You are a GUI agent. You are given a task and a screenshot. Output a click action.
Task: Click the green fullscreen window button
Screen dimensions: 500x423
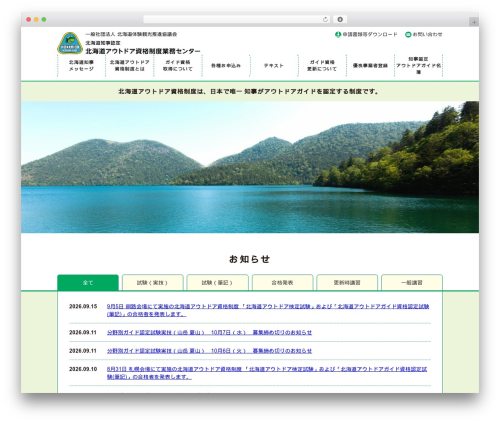pyautogui.click(x=44, y=20)
